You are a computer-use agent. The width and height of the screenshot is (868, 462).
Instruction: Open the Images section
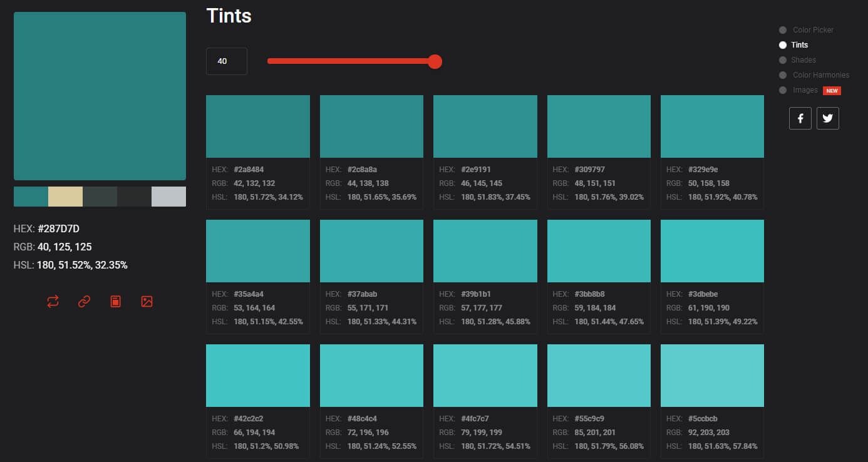[782, 90]
